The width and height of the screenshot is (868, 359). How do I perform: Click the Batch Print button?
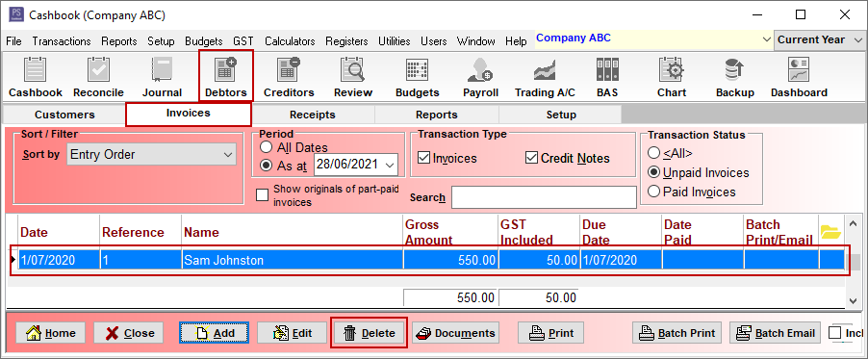(x=677, y=333)
